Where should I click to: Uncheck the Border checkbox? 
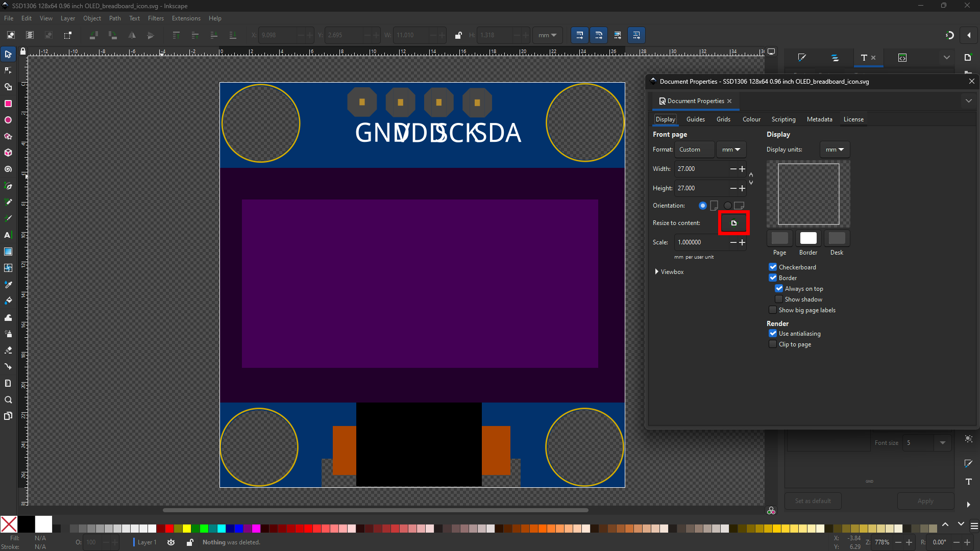coord(773,278)
